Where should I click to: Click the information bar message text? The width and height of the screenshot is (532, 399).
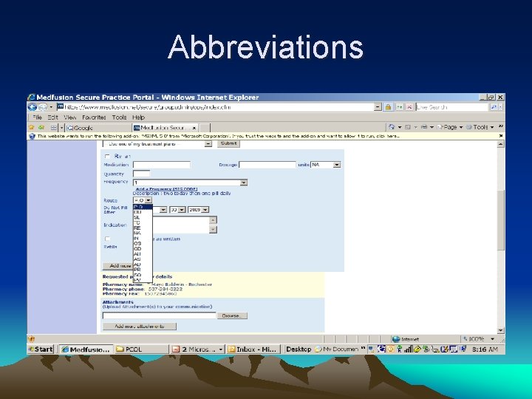click(x=219, y=136)
